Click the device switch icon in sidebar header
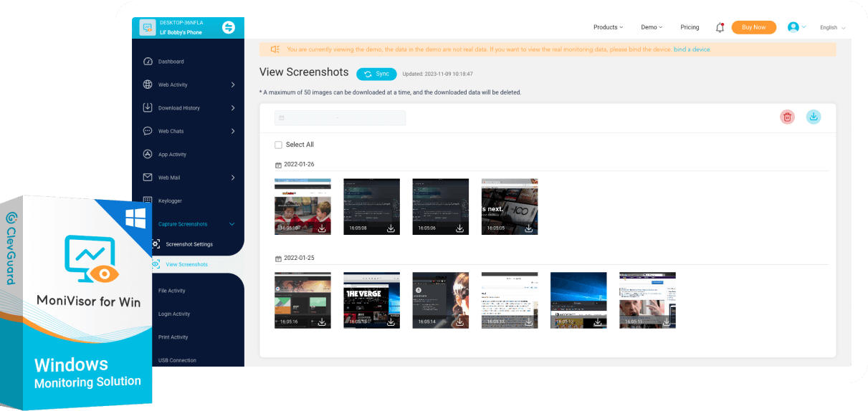The height and width of the screenshot is (411, 868). [229, 27]
